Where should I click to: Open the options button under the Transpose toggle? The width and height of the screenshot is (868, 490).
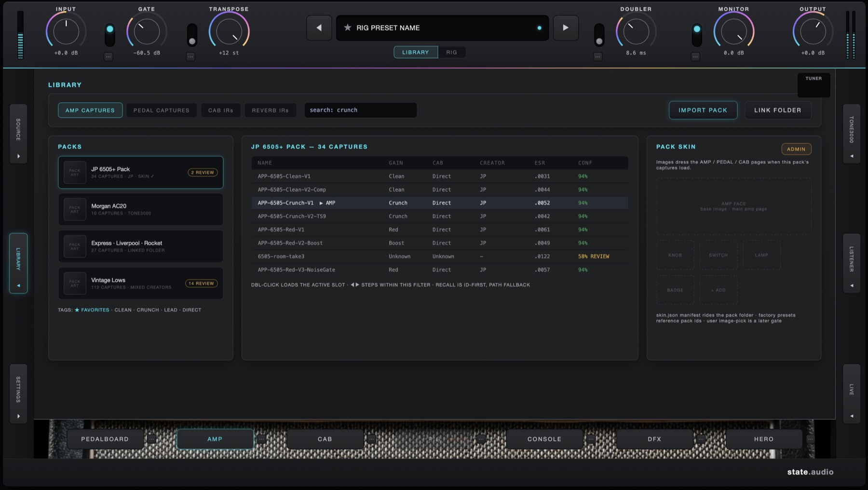point(191,56)
